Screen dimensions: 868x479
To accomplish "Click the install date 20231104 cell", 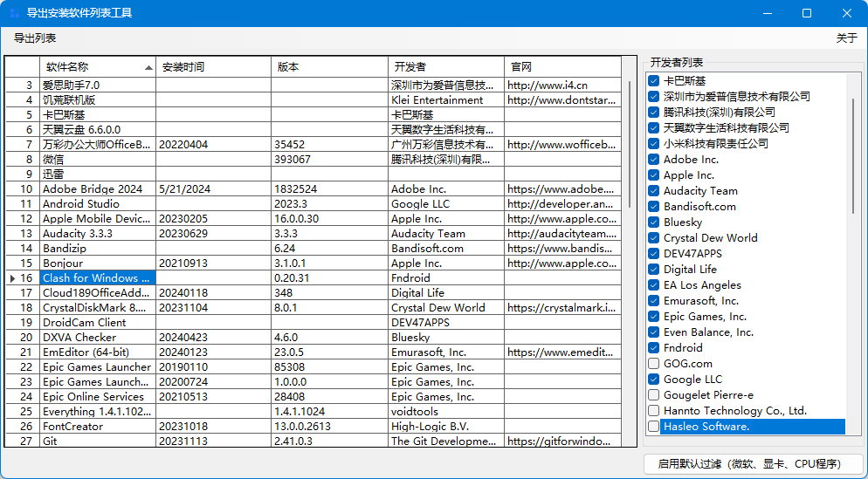I will [213, 307].
